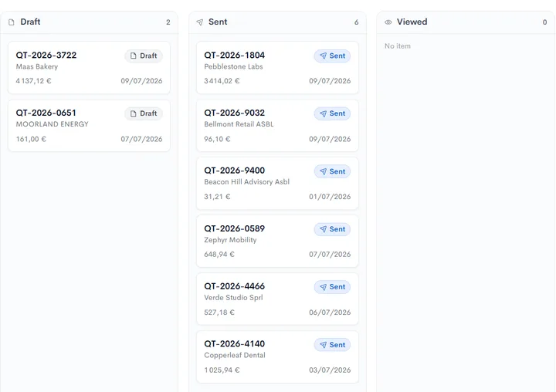
Task: Click the Draft column page icon
Action: (x=12, y=22)
